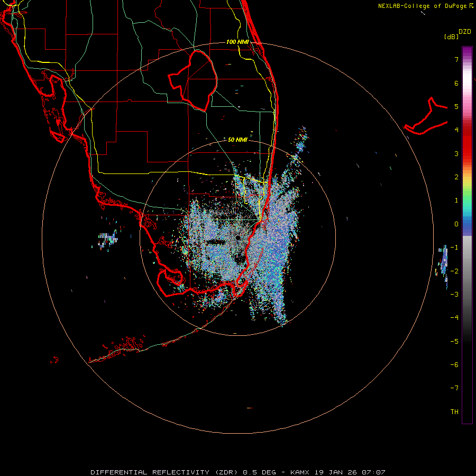Click the -4 dB scale label
The image size is (476, 476).
point(454,318)
